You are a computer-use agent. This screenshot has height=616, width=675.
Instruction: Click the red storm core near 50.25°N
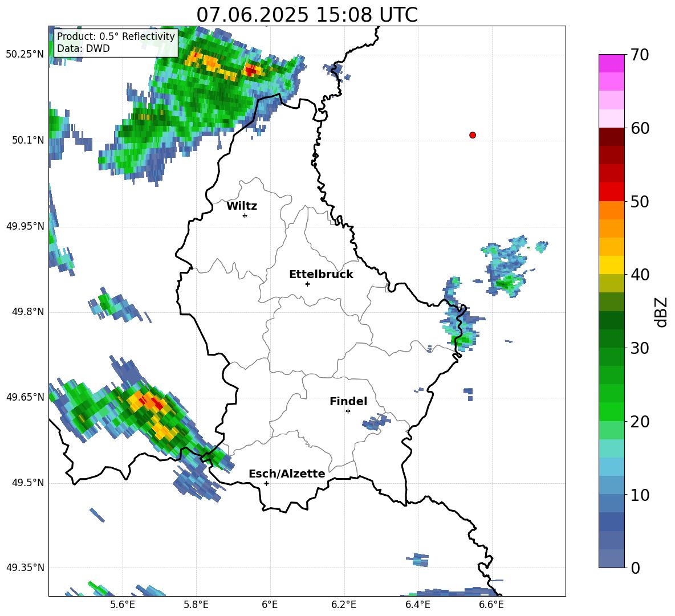tap(250, 70)
